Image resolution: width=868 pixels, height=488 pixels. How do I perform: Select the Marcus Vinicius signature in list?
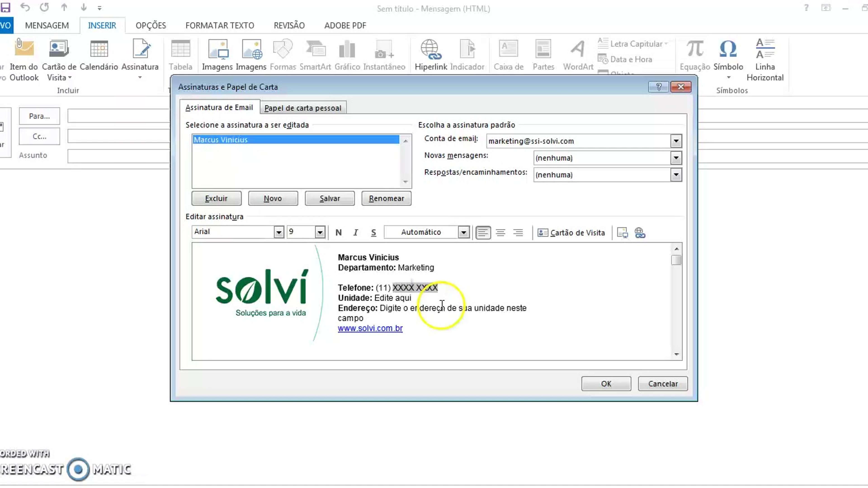click(295, 140)
